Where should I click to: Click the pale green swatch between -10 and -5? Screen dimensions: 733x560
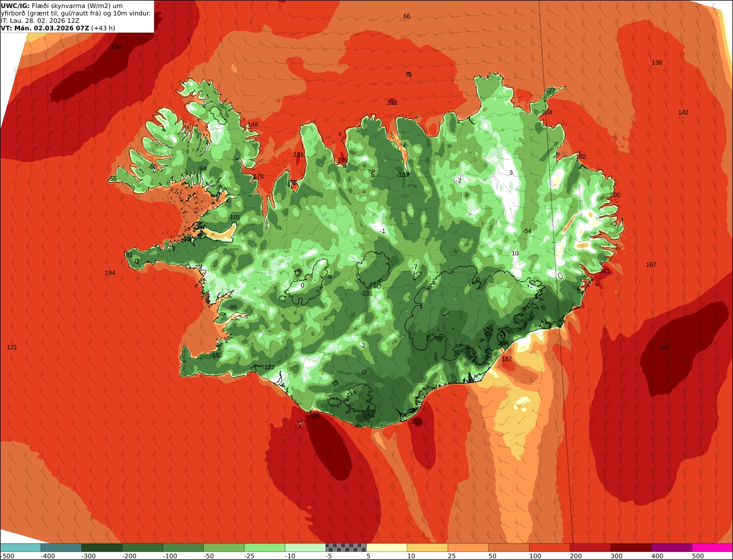pyautogui.click(x=305, y=547)
